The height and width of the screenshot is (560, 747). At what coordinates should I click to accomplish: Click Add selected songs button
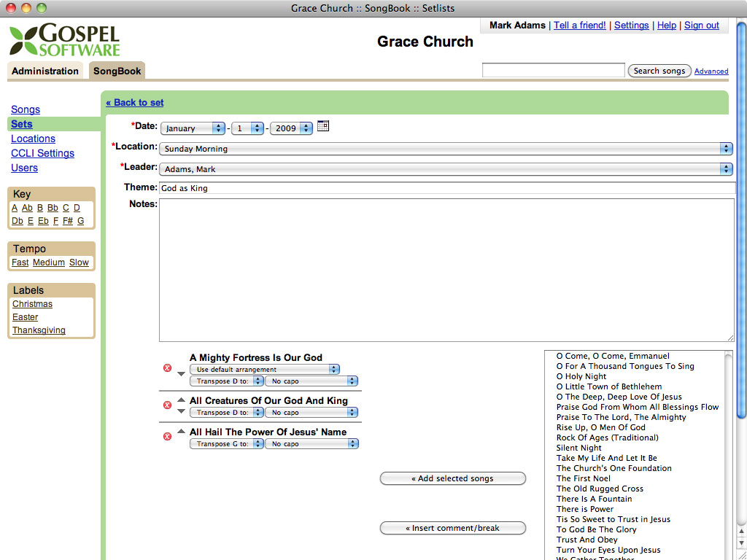click(x=452, y=478)
